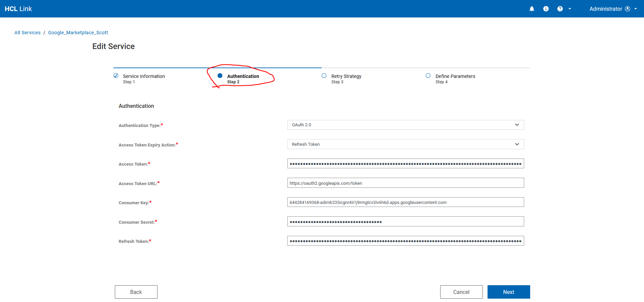Expand the Administrator account caret

[636, 9]
